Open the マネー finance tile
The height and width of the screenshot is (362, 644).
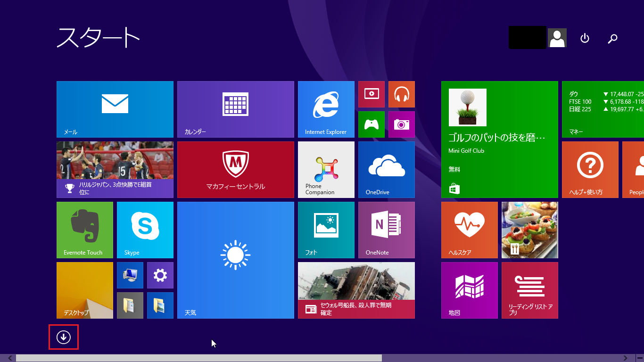coord(603,109)
